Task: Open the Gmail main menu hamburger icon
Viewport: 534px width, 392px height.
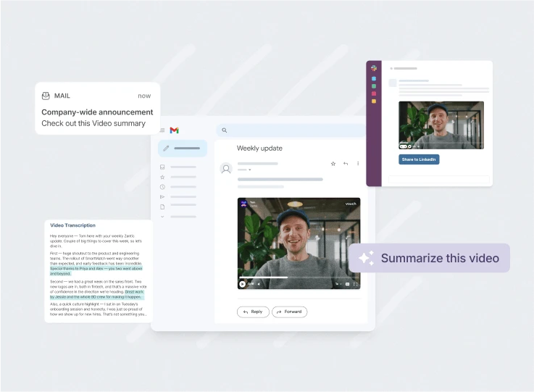Action: 162,130
